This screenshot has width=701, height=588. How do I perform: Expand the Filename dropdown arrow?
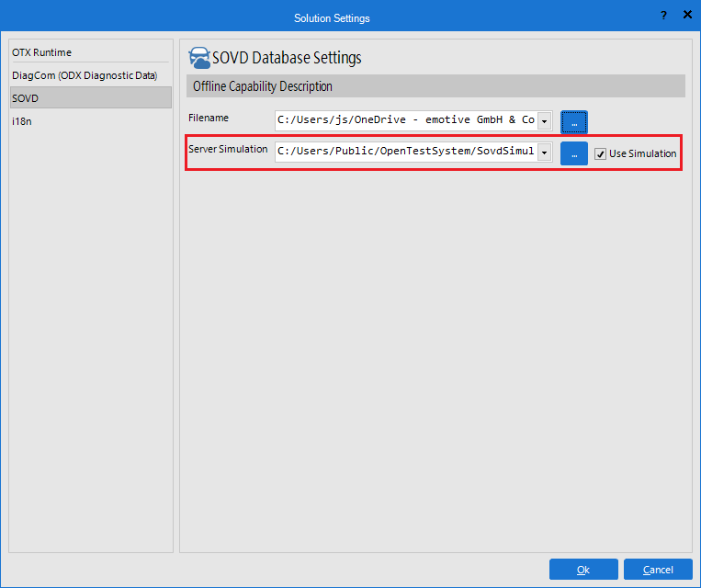[544, 121]
